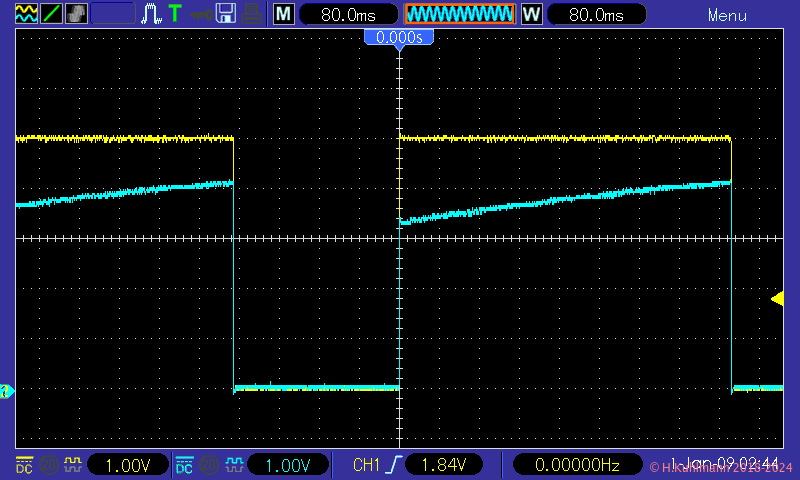Image resolution: width=800 pixels, height=480 pixels.
Task: Click the key lock icon
Action: point(201,14)
